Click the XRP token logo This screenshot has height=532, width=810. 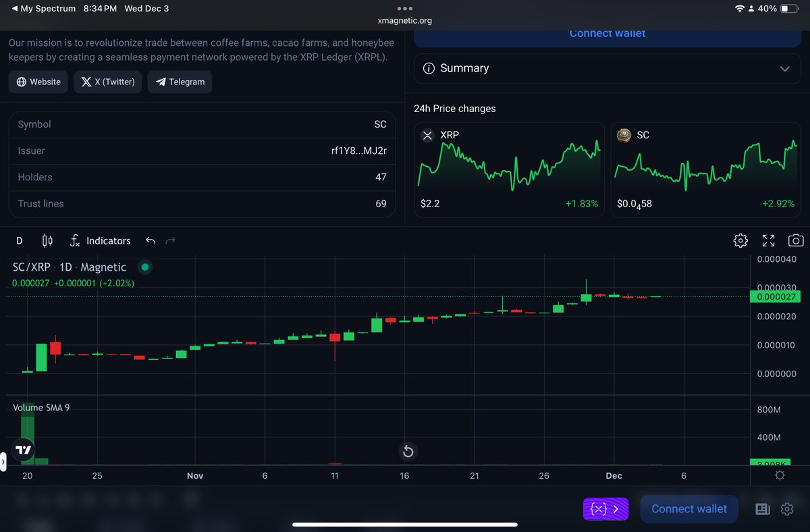[427, 135]
